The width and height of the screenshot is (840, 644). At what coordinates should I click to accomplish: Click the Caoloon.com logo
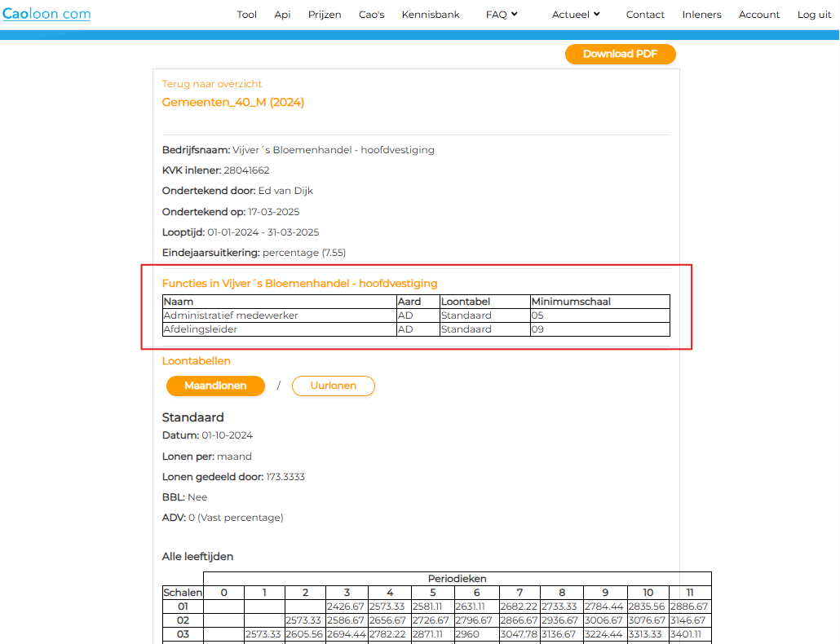46,14
